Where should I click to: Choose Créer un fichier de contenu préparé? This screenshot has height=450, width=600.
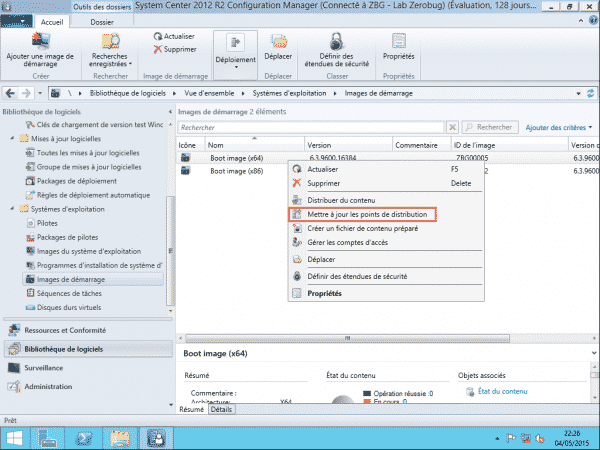386,228
